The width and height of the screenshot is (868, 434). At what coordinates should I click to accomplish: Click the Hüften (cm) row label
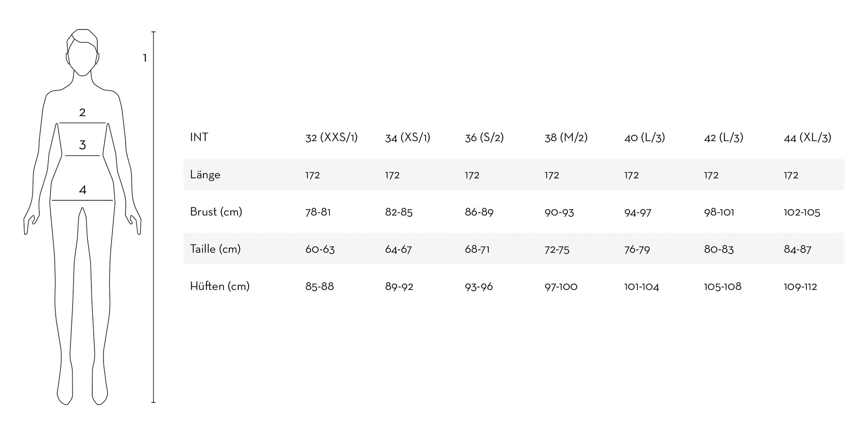click(x=219, y=286)
